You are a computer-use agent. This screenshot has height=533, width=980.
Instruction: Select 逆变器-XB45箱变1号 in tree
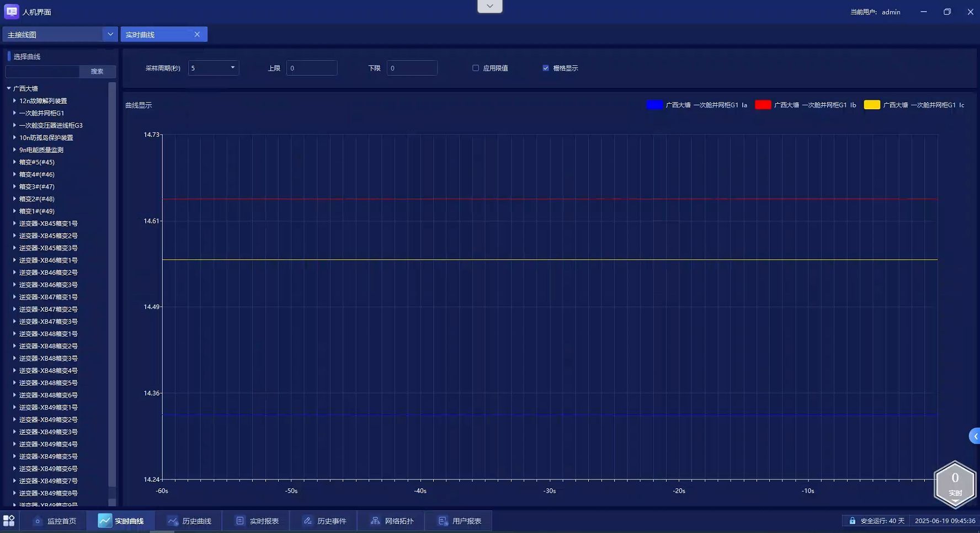tap(49, 223)
